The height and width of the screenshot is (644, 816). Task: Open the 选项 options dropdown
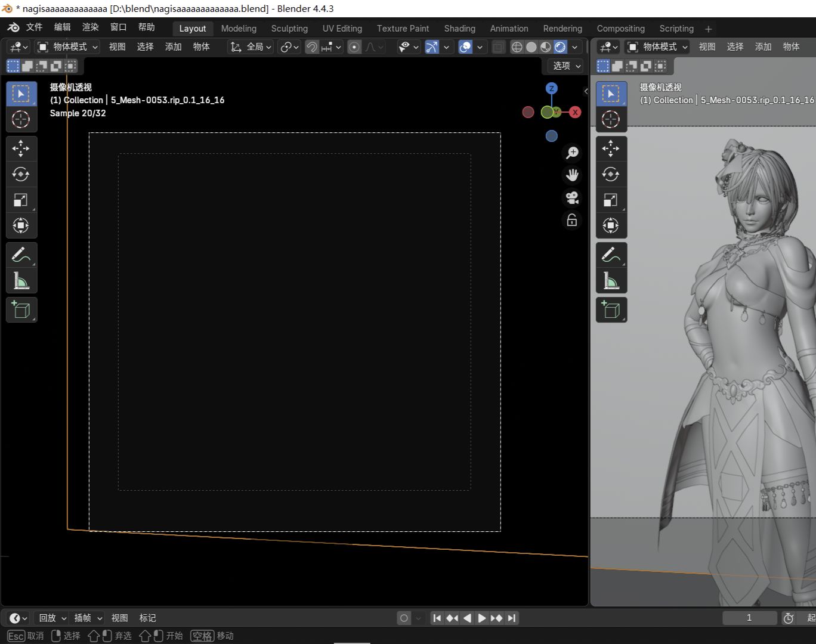click(565, 66)
